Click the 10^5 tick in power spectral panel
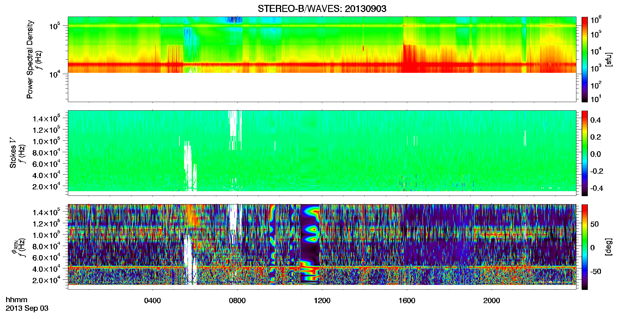644x332 pixels. click(x=55, y=26)
